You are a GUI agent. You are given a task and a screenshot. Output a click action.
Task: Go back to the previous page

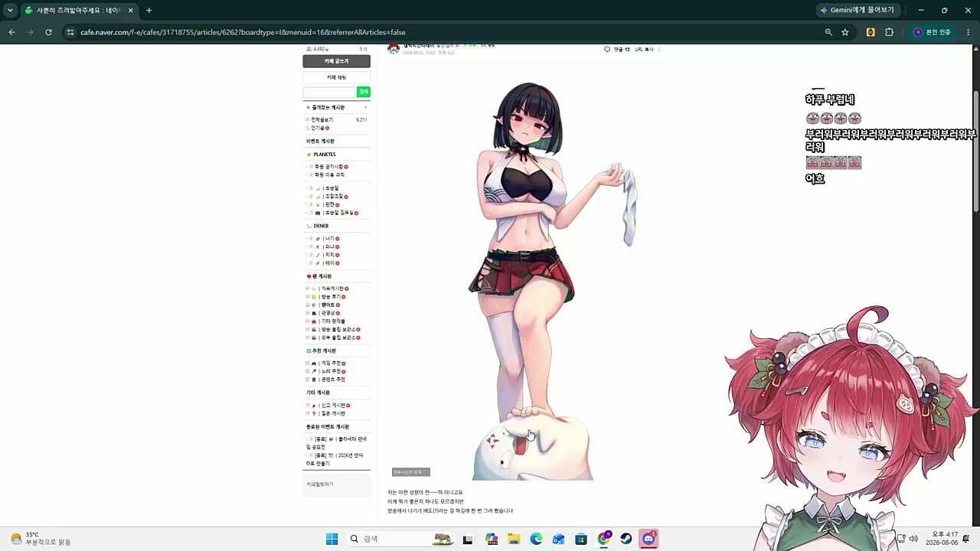[x=11, y=32]
